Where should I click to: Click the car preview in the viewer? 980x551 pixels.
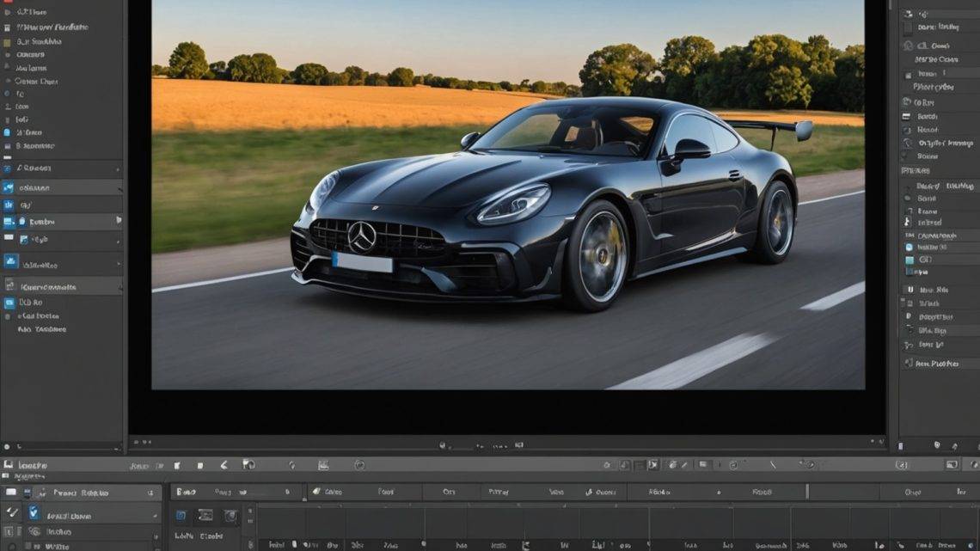point(508,193)
